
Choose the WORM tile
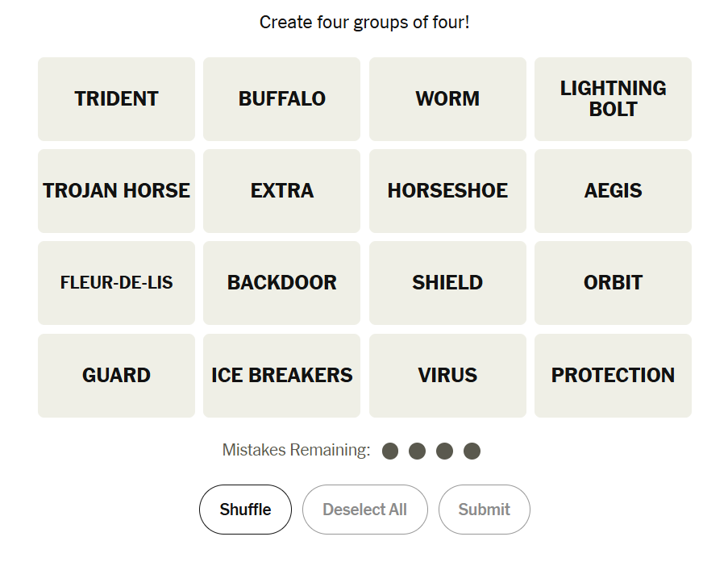click(x=447, y=99)
